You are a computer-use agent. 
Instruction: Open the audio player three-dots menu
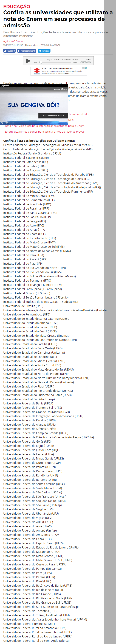coord(88,59)
